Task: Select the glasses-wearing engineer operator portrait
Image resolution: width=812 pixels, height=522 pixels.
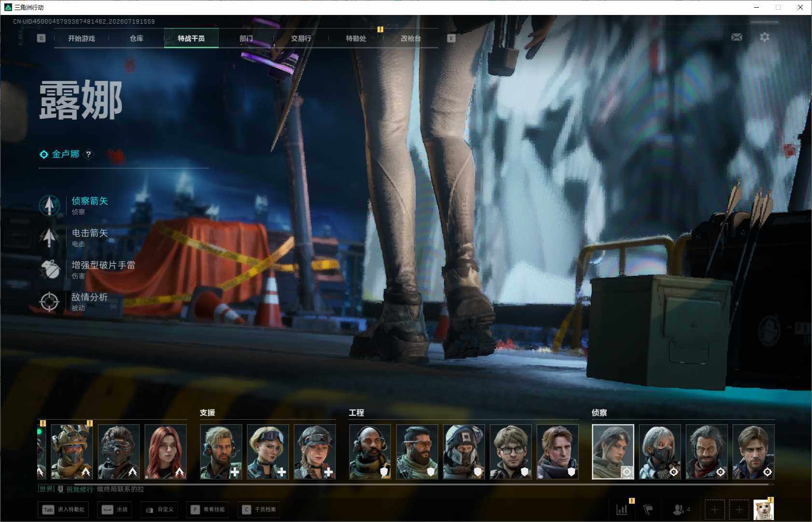Action: (511, 452)
